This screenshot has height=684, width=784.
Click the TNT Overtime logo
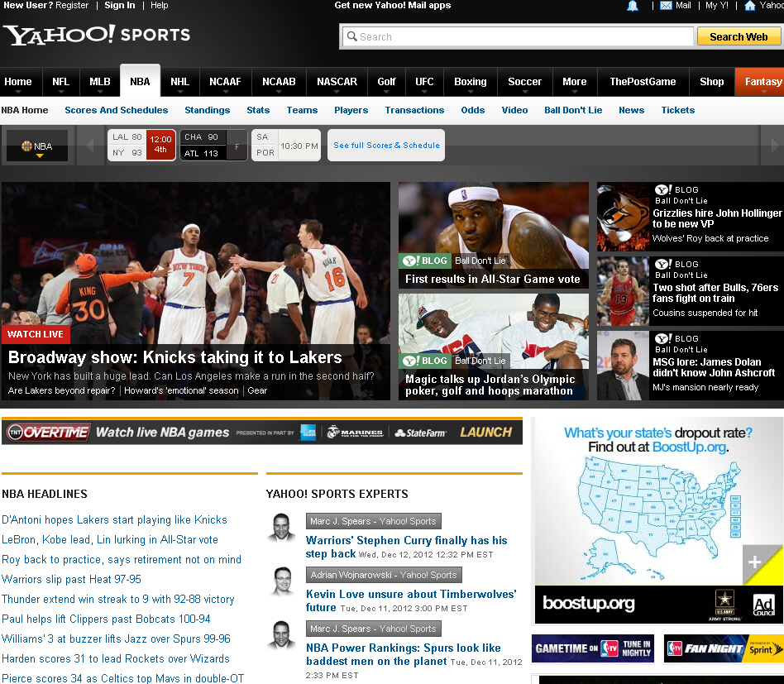point(49,432)
